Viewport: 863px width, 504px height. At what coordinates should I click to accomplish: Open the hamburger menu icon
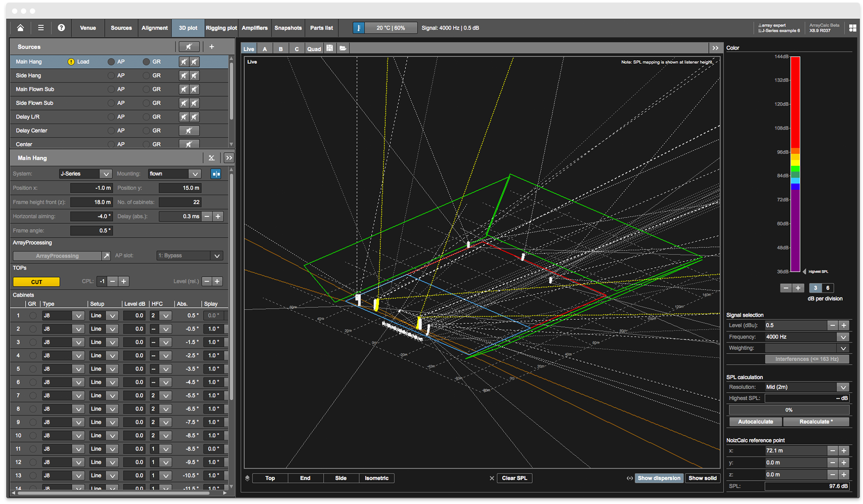pyautogui.click(x=41, y=28)
